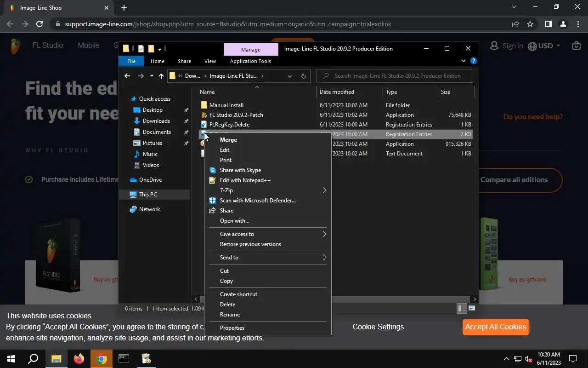Select OneDrive in navigation pane
Viewport: 588px width, 368px height.
pos(150,180)
